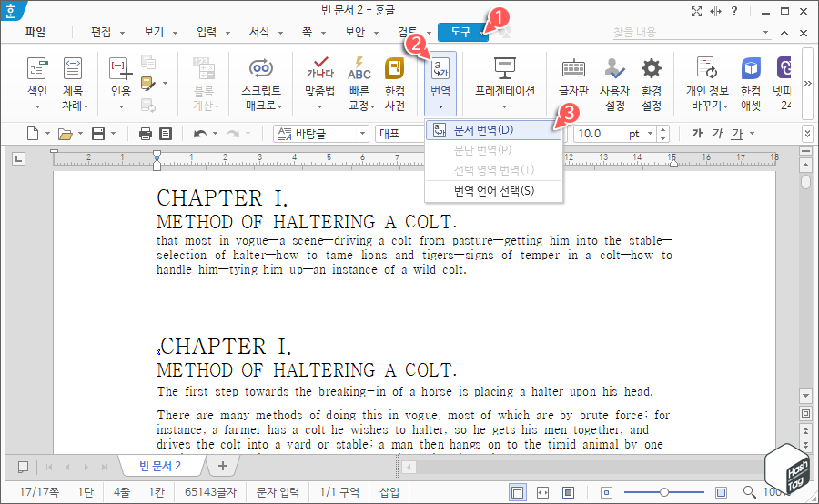Click the status bar zoom-in square button
This screenshot has height=504, width=819.
pos(722,492)
